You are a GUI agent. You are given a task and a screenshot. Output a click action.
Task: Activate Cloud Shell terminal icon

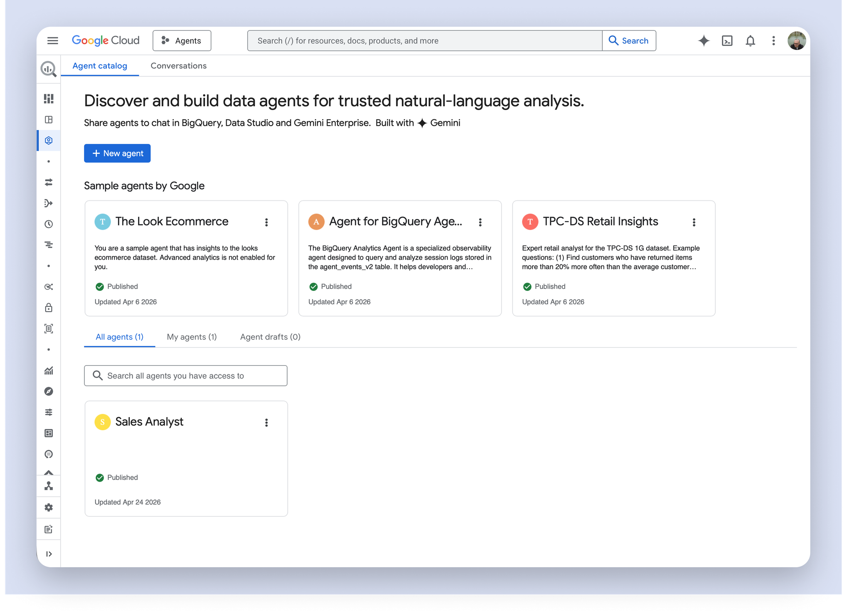tap(727, 40)
